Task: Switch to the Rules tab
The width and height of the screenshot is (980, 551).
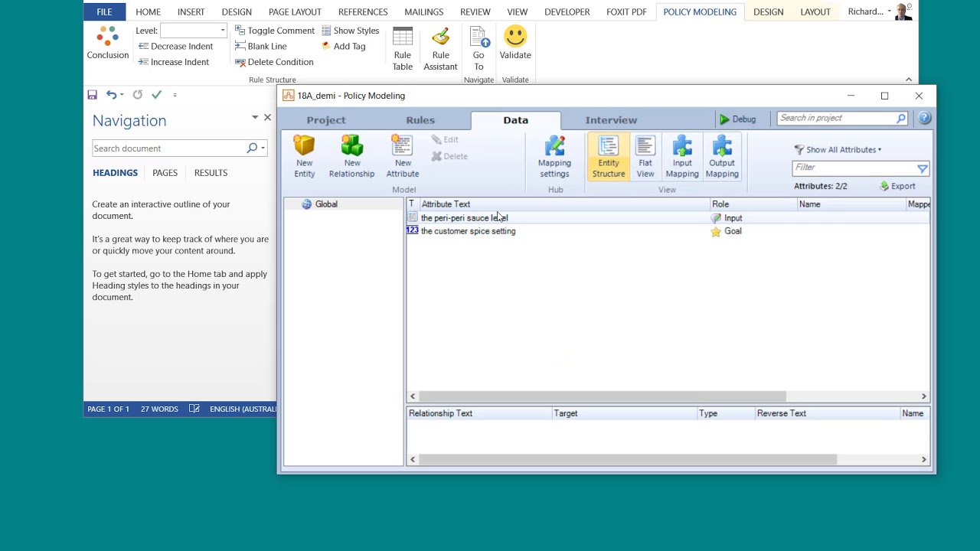Action: 420,120
